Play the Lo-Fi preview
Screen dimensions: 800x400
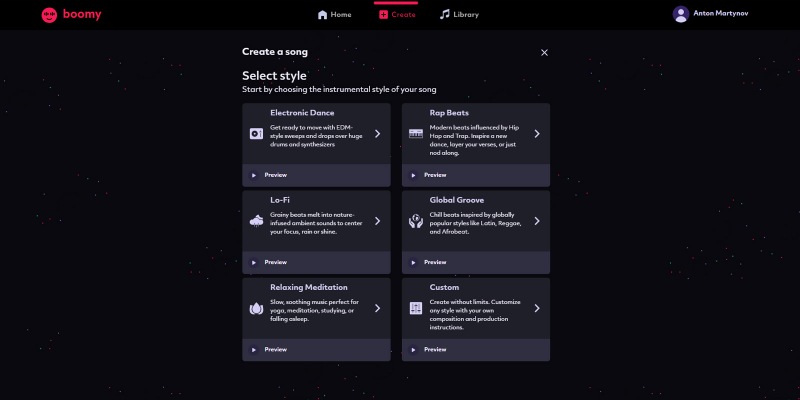tap(254, 263)
